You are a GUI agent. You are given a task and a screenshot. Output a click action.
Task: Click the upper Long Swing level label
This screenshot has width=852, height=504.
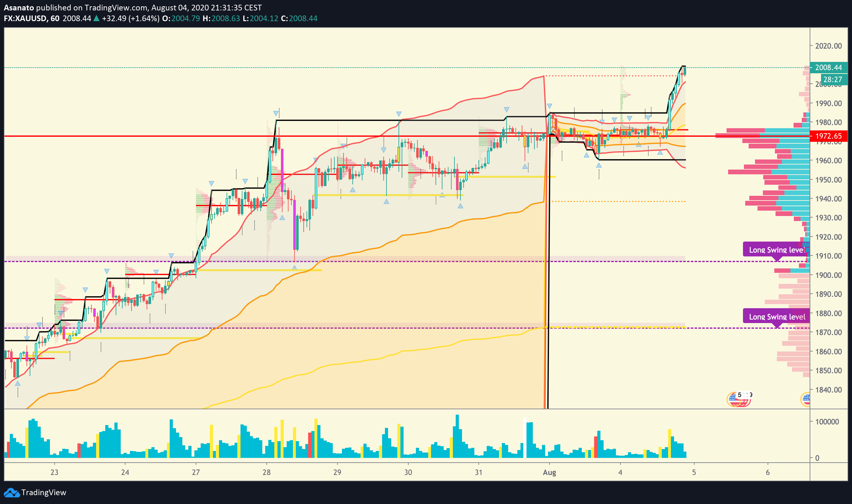[x=777, y=249]
